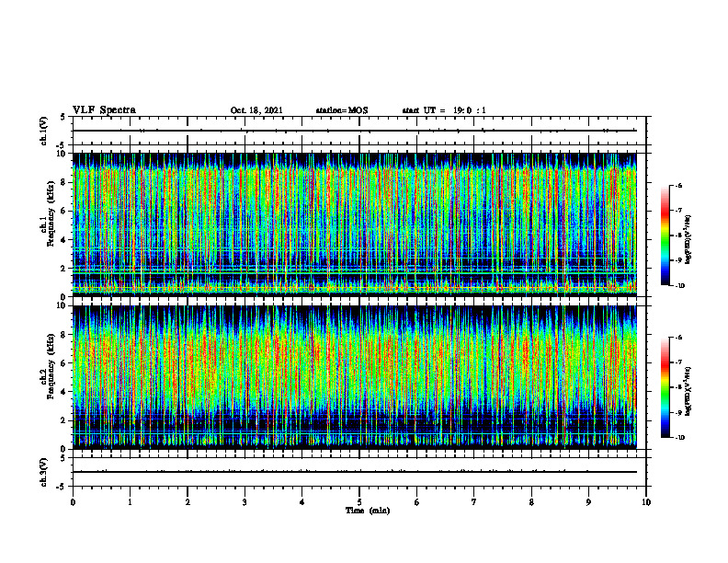Screen dimensions: 728x563
Task: Click the "Time (min)" x-axis label
Action: coord(368,511)
